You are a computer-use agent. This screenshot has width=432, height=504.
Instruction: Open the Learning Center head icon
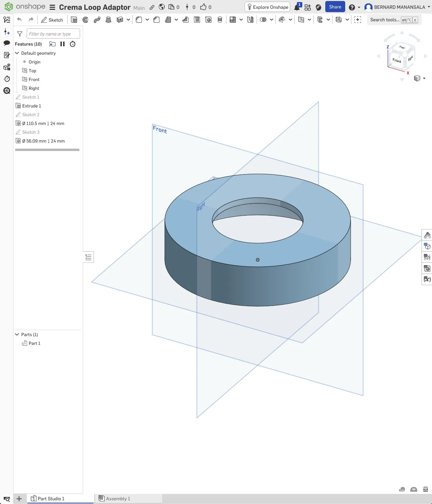point(319,7)
